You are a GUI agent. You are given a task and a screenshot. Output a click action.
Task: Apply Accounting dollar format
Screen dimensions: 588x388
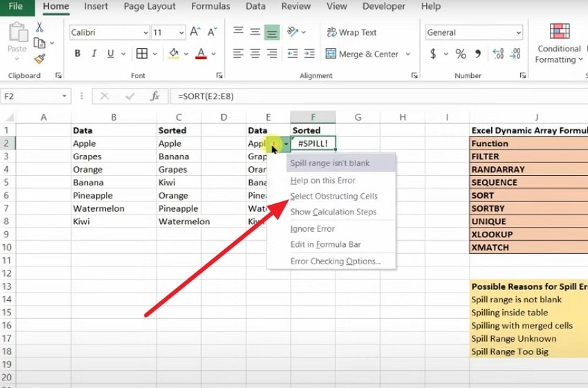[x=433, y=54]
